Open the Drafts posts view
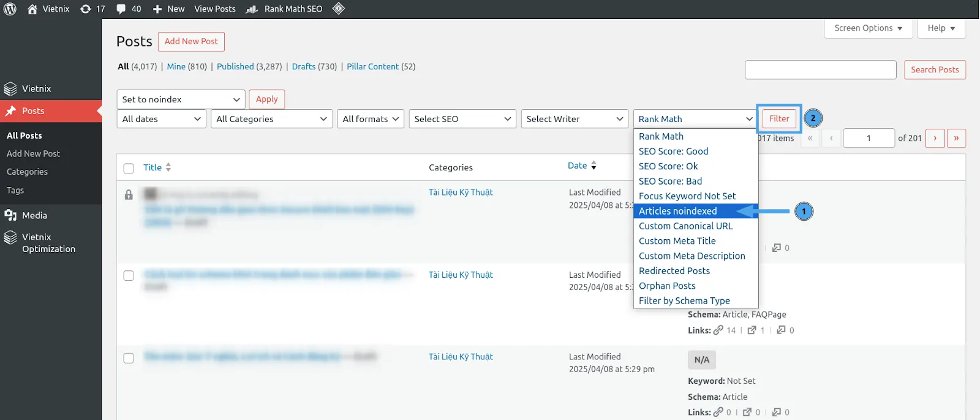The image size is (980, 420). 304,67
